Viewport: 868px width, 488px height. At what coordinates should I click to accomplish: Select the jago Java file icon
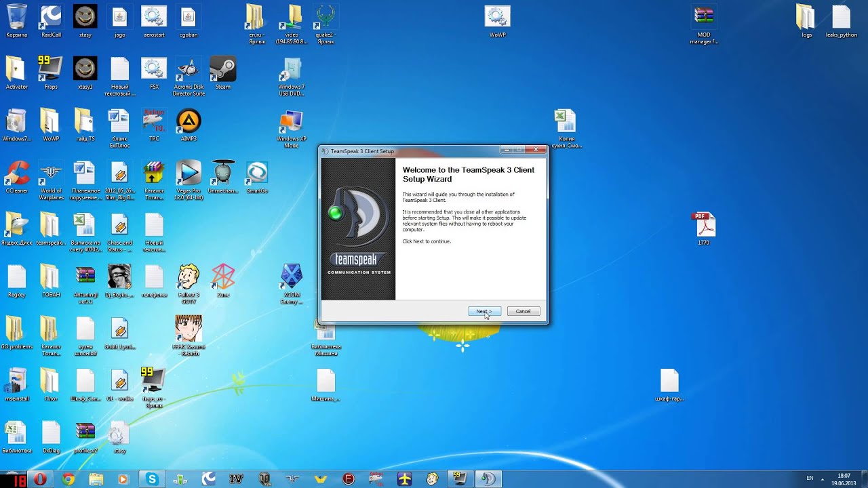pyautogui.click(x=119, y=21)
